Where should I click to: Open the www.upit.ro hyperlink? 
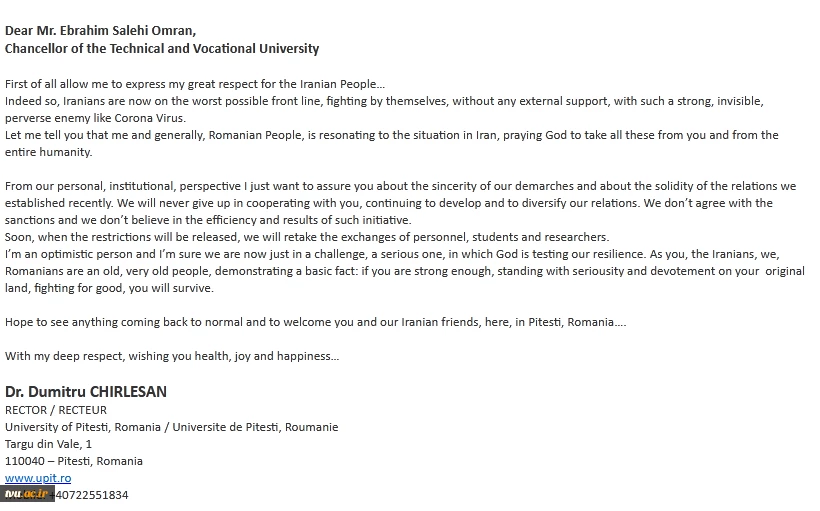38,478
